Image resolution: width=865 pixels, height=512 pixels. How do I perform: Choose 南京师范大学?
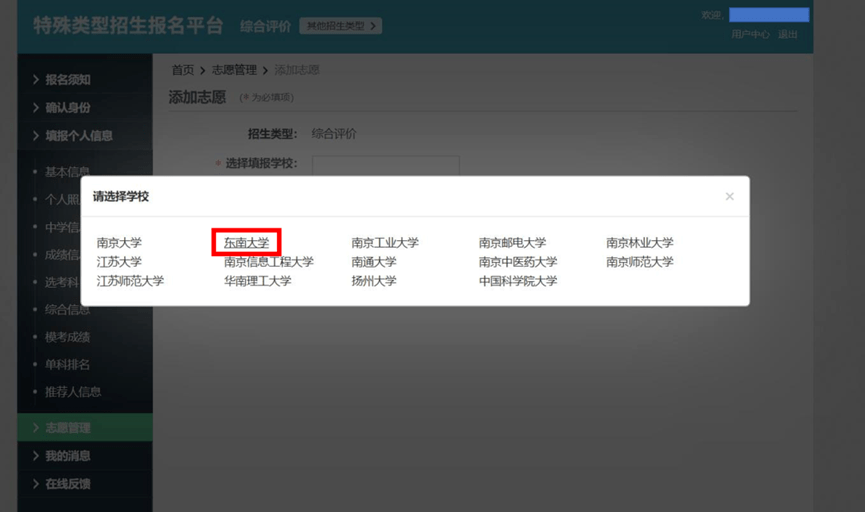coord(640,262)
